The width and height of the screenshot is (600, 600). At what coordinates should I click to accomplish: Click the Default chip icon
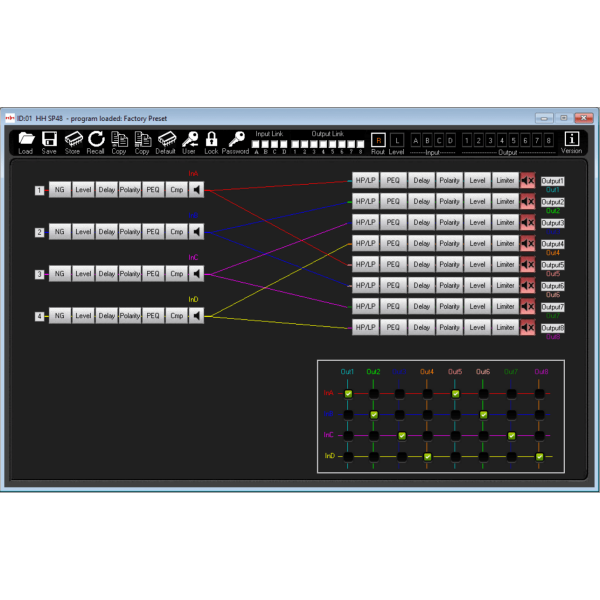tap(166, 139)
